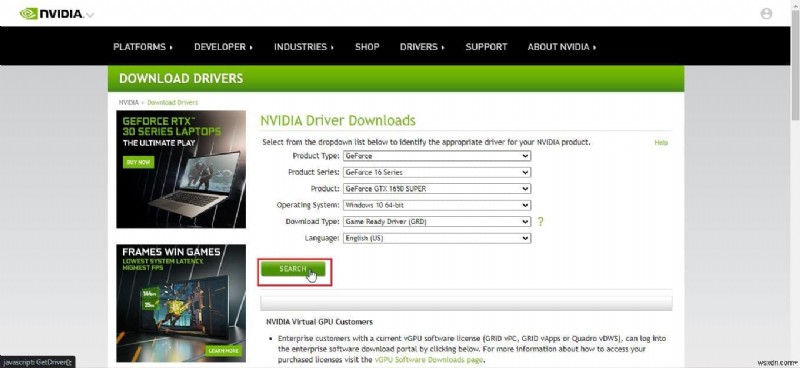
Task: Open the vGPU Software Downloads page link
Action: coord(429,360)
